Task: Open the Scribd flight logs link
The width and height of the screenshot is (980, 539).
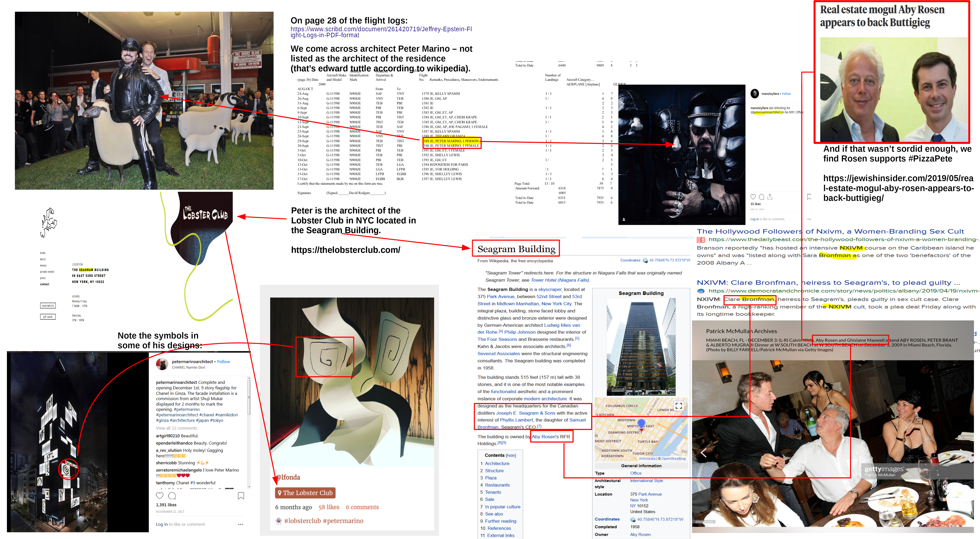Action: coord(381,32)
